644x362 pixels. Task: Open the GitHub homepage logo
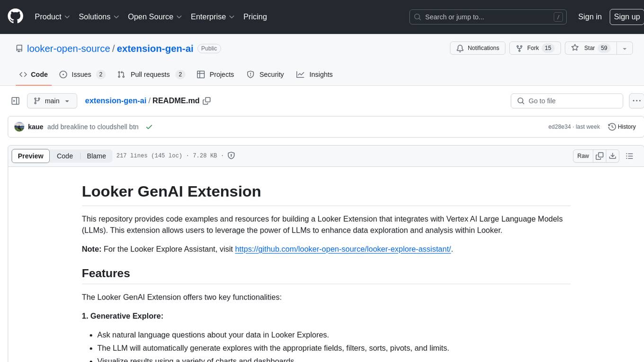click(x=16, y=17)
